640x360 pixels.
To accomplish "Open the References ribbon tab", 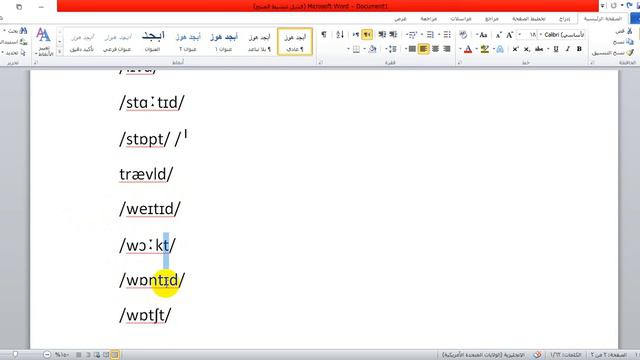I will [x=492, y=19].
